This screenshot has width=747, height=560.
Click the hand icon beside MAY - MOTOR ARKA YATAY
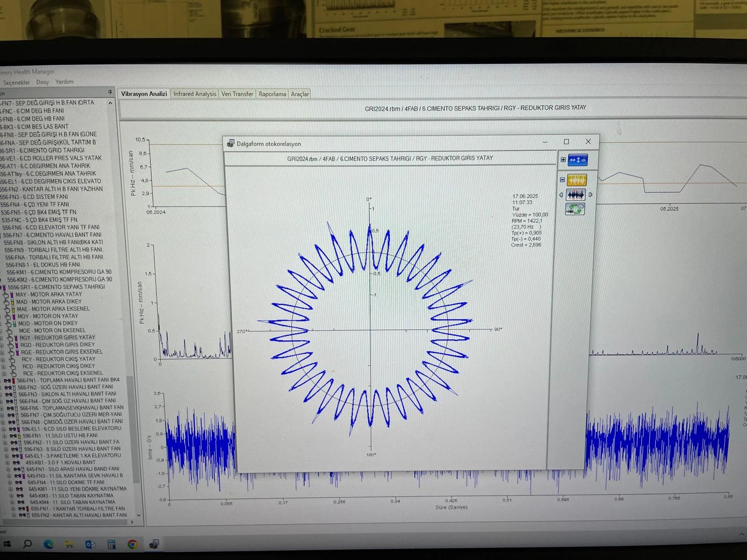pos(6,295)
